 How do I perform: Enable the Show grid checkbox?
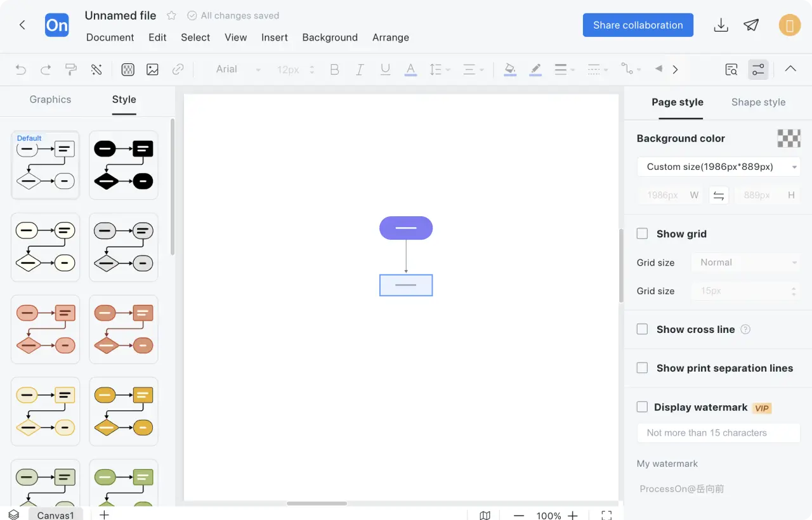coord(642,234)
